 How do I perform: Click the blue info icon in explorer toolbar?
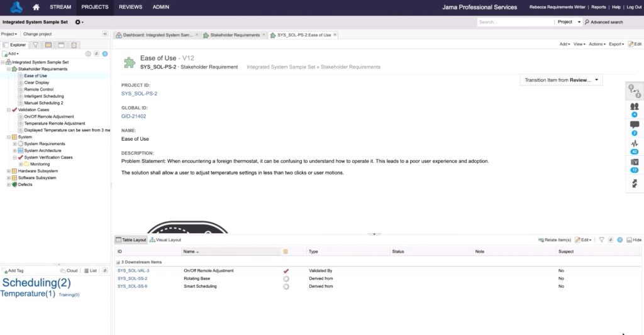click(x=104, y=54)
